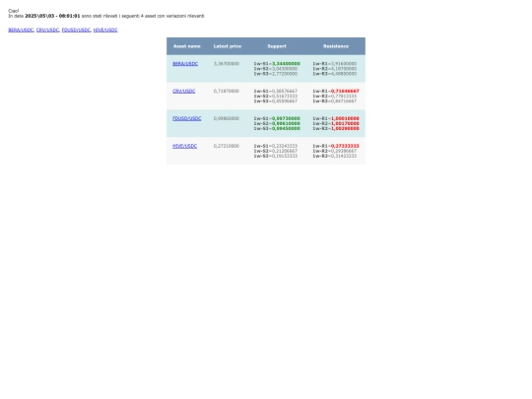Click the bold date and time stamp
The height and width of the screenshot is (399, 532).
click(x=52, y=16)
